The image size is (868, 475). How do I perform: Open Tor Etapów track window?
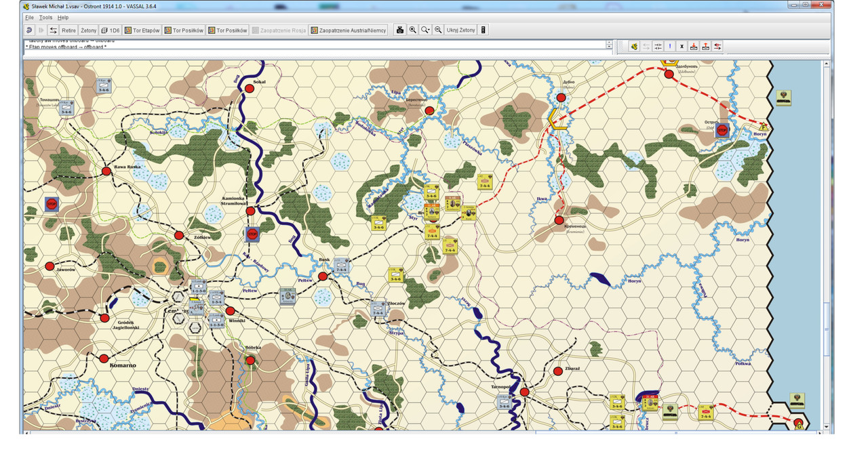coord(142,30)
